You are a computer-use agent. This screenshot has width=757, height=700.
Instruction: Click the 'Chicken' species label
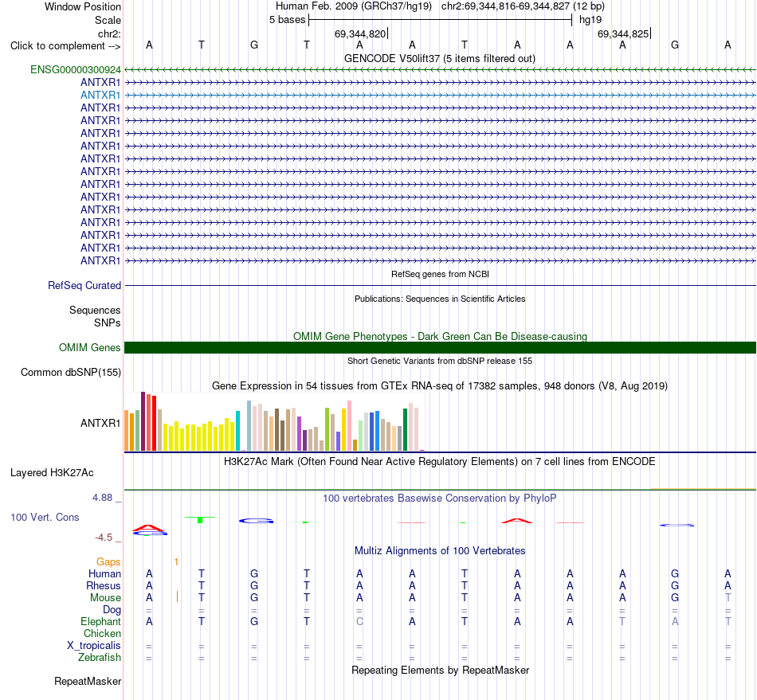[x=102, y=633]
